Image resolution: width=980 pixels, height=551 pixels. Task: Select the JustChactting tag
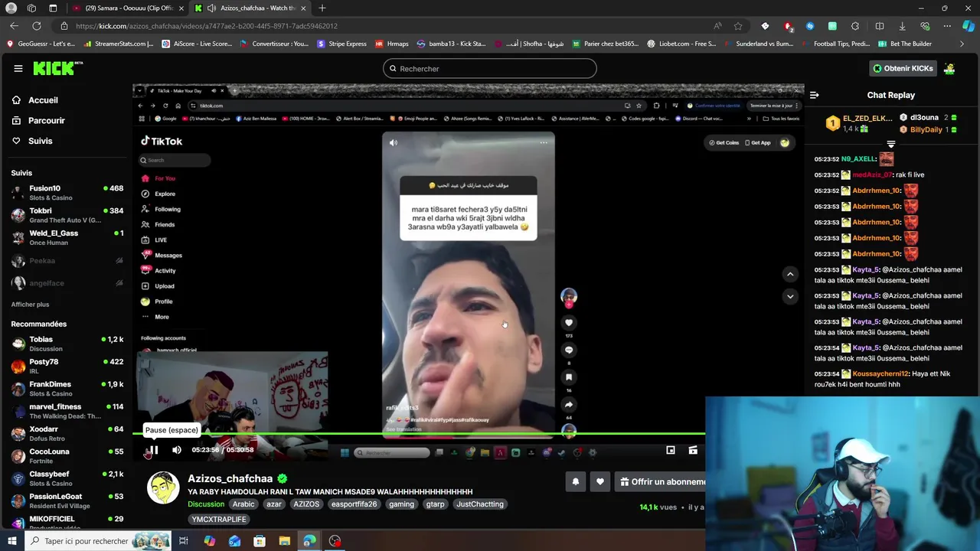(480, 504)
